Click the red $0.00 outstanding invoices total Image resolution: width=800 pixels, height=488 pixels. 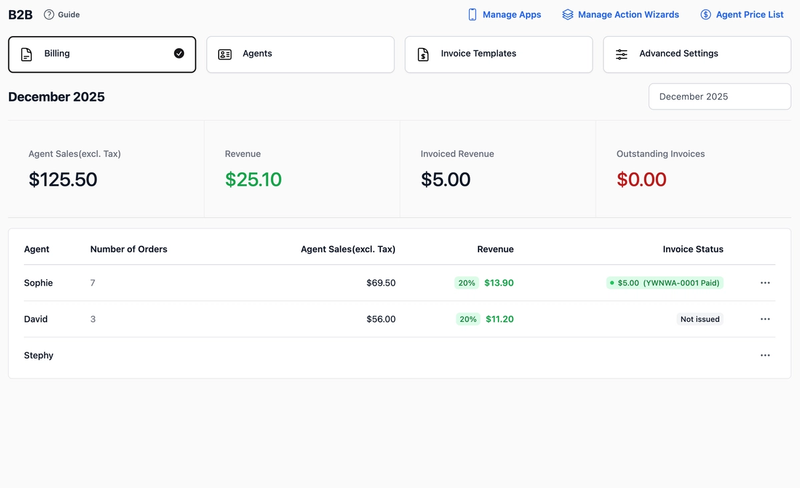(641, 180)
